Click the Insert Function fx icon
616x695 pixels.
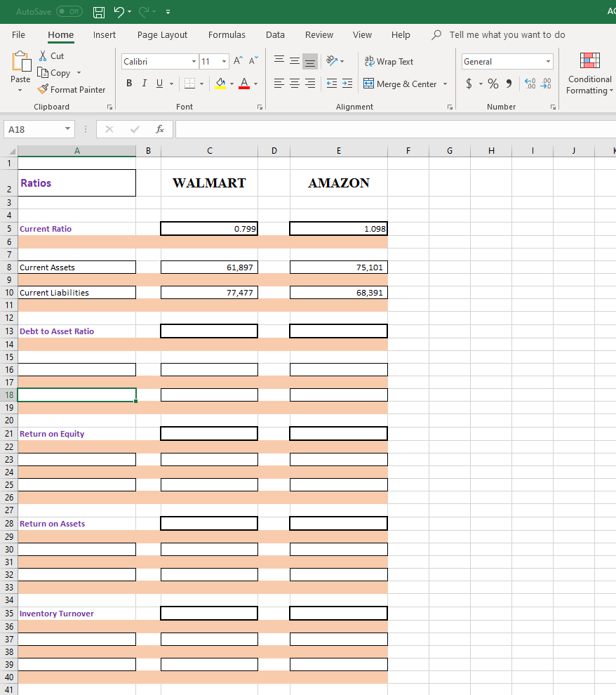click(x=159, y=129)
